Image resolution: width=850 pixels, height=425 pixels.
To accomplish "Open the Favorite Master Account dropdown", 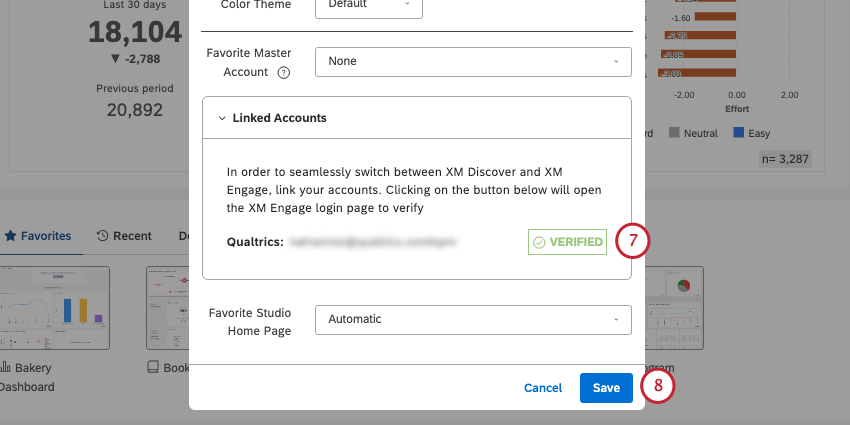I will pyautogui.click(x=473, y=61).
